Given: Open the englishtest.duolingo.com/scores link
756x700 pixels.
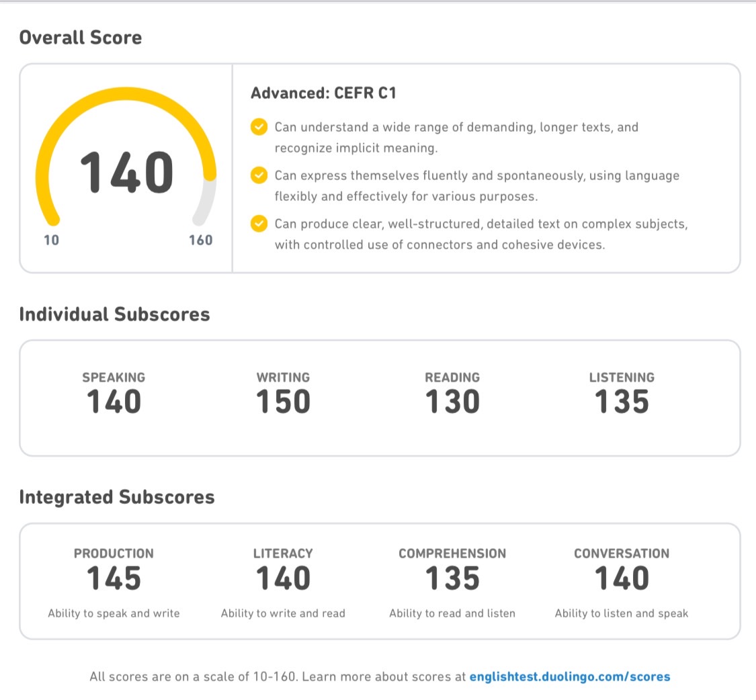Looking at the screenshot, I should [569, 676].
